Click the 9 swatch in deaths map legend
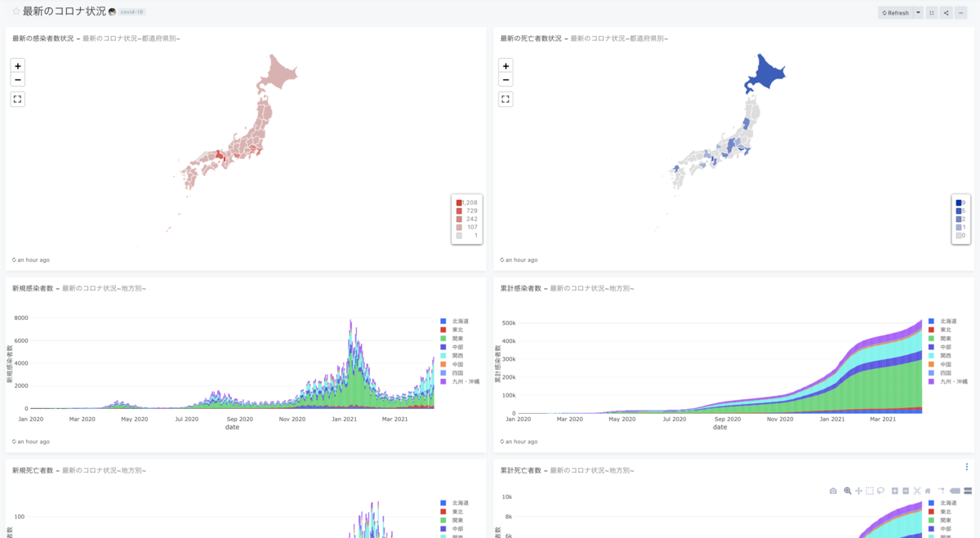The width and height of the screenshot is (980, 538). (959, 202)
